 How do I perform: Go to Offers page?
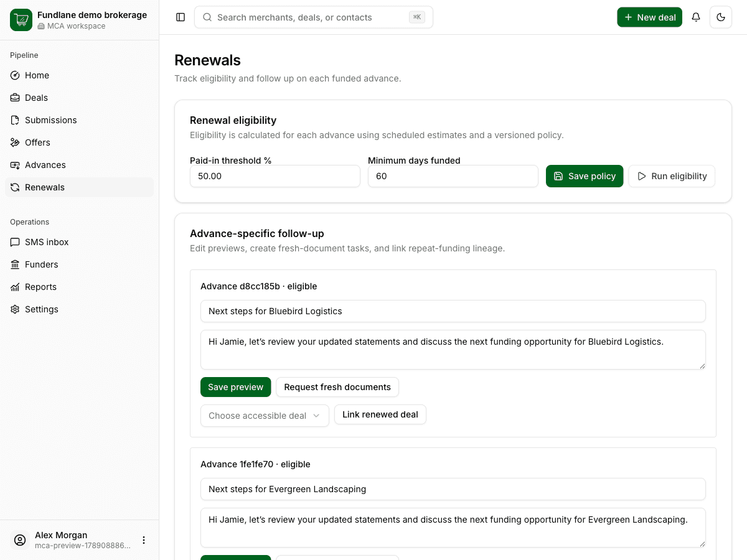[x=79, y=142]
